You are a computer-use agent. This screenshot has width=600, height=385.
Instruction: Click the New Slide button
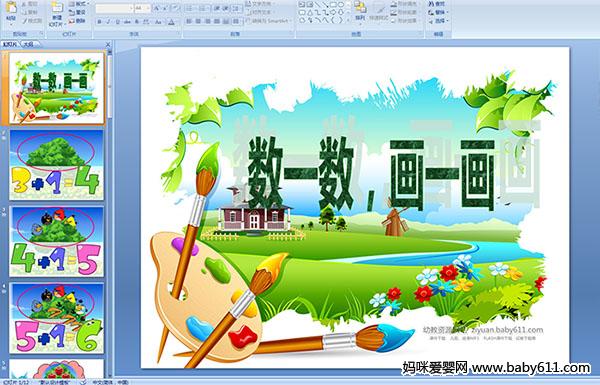(57, 14)
